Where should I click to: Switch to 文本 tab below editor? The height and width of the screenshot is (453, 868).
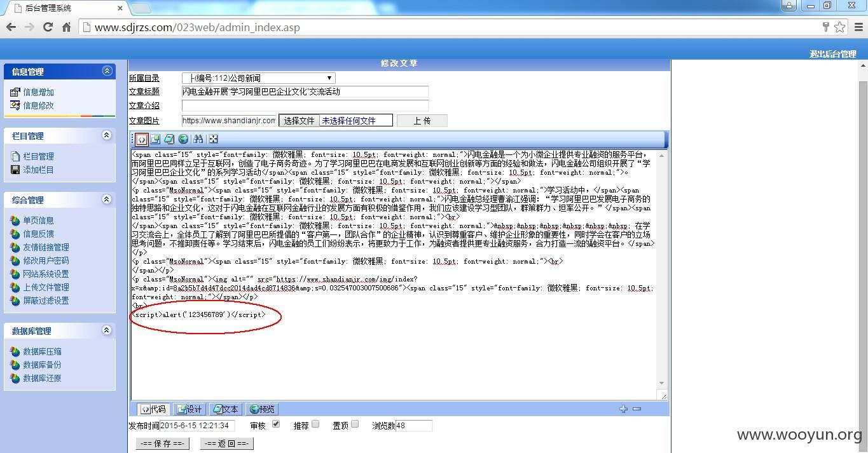pyautogui.click(x=226, y=409)
